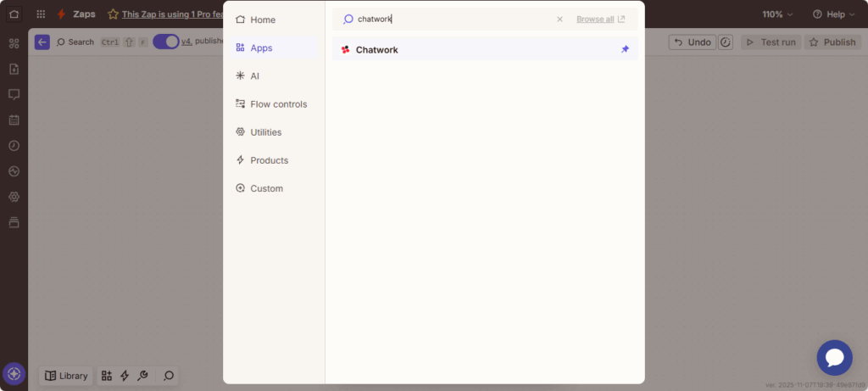The height and width of the screenshot is (391, 868).
Task: Click the wrench tool icon in bottom toolbar
Action: pyautogui.click(x=142, y=376)
